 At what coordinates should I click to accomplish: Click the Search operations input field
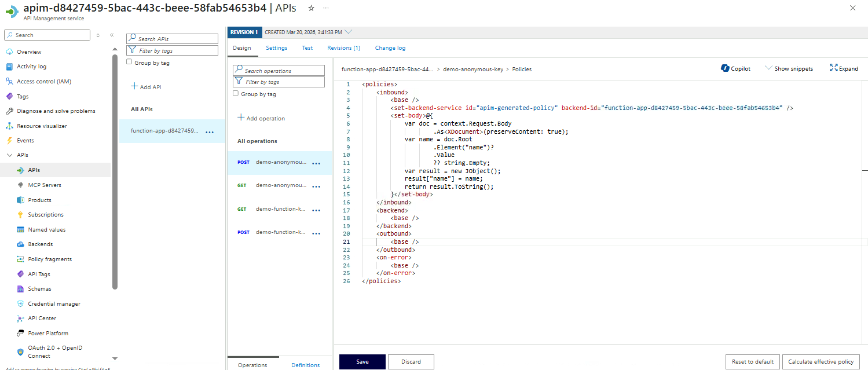(x=279, y=71)
